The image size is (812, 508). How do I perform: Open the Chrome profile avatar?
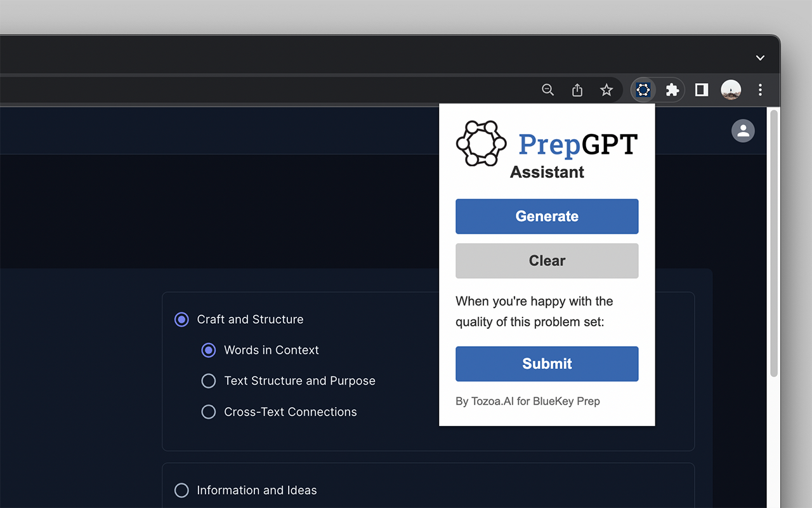click(731, 90)
